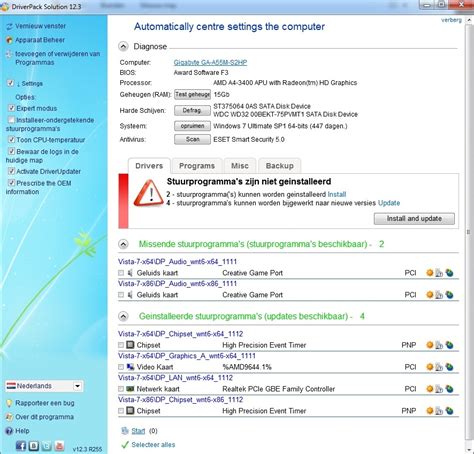Switch to the Drivers tab
Viewport: 474px width, 454px height.
[x=149, y=166]
